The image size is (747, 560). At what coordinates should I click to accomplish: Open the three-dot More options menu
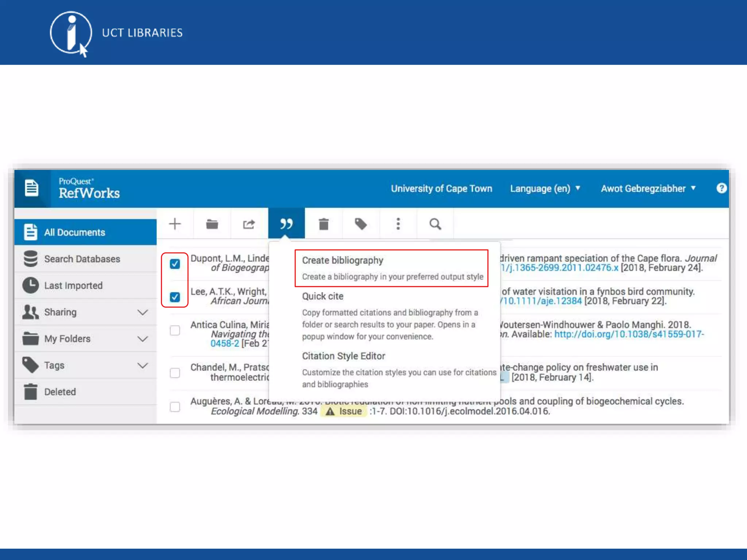398,224
